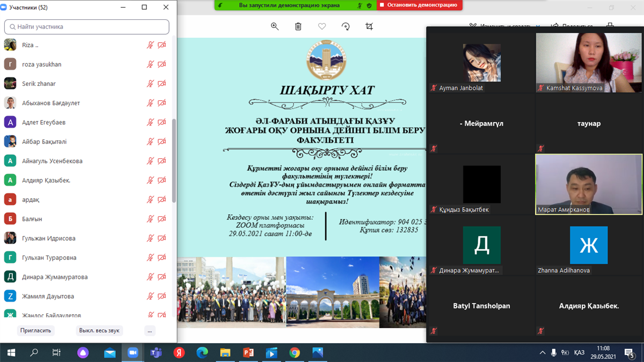The image size is (644, 362).
Task: Show hidden system tray icons chevron
Action: (x=541, y=353)
